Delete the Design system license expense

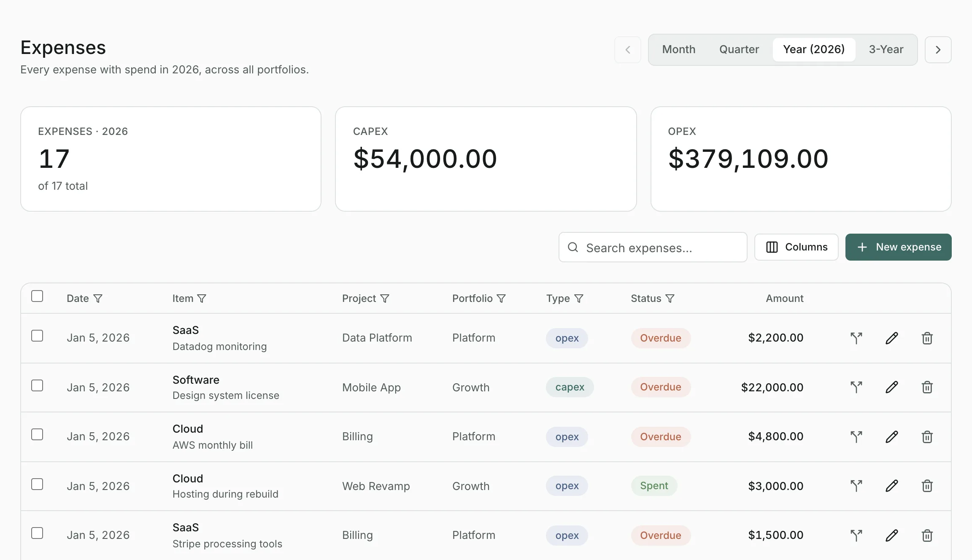coord(927,387)
